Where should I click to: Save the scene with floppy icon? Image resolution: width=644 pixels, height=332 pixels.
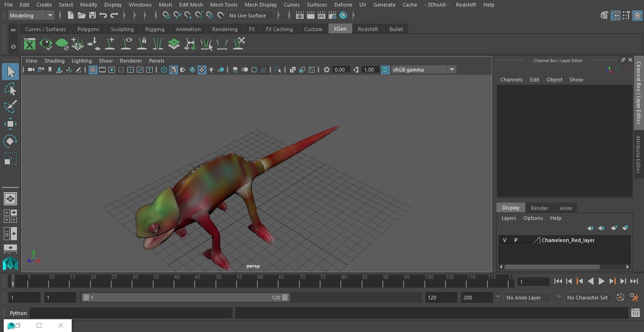92,16
